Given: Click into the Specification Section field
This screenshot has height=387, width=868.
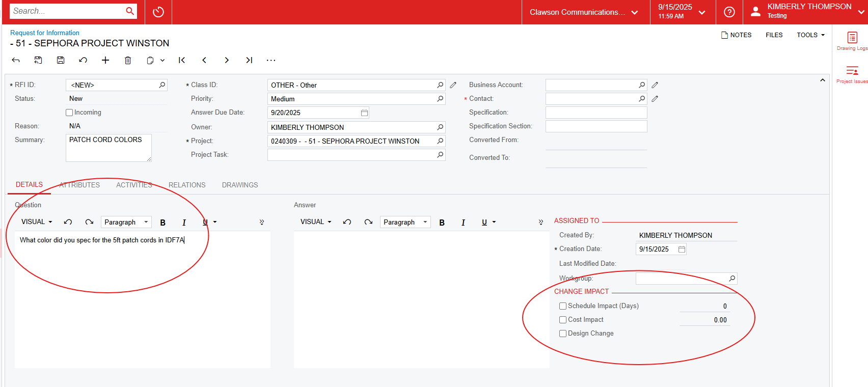Looking at the screenshot, I should pos(596,126).
